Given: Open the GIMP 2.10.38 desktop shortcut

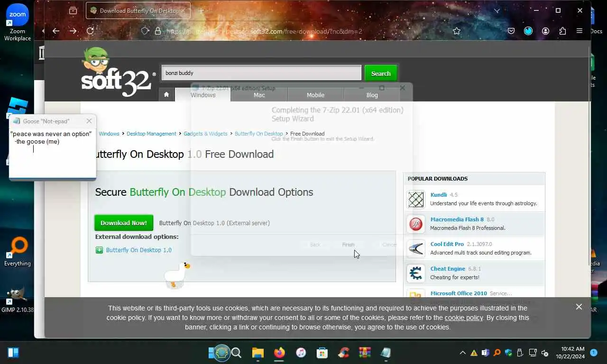Looking at the screenshot, I should coord(18,300).
